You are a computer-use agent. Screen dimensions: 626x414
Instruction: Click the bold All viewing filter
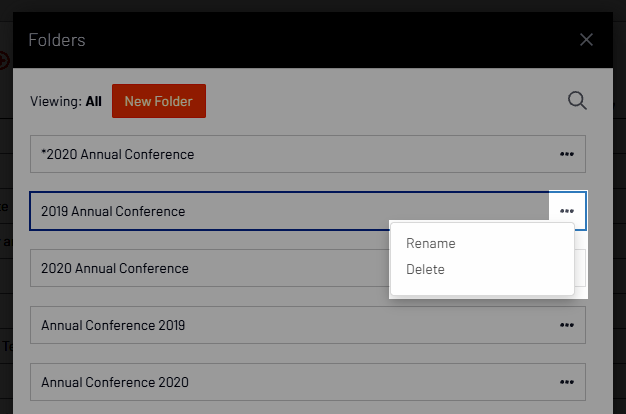click(x=94, y=101)
